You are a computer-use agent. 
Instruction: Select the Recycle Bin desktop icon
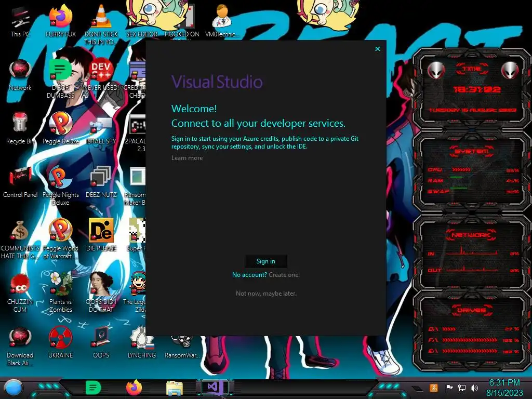point(20,129)
